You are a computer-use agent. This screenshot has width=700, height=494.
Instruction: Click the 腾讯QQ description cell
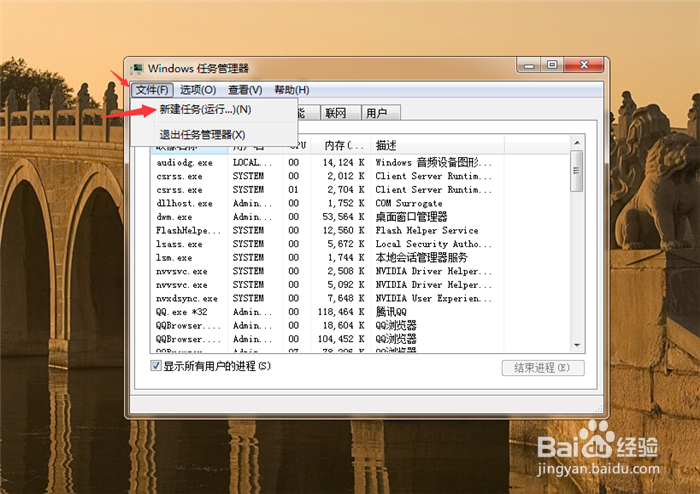(391, 312)
